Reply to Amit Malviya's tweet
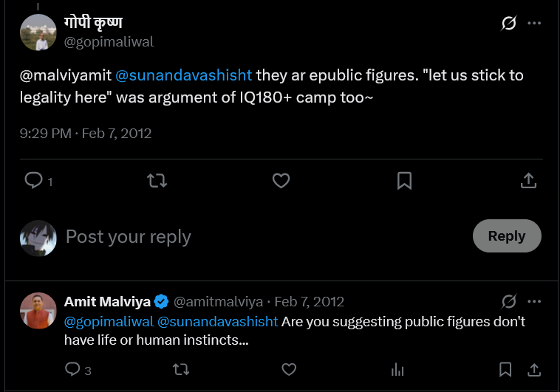This screenshot has height=392, width=560. (x=72, y=369)
